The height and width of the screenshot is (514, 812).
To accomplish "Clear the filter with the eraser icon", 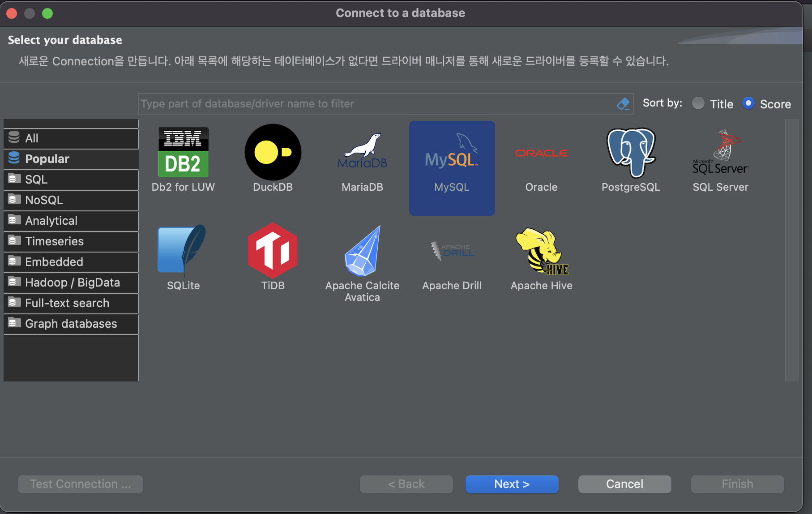I will (623, 104).
